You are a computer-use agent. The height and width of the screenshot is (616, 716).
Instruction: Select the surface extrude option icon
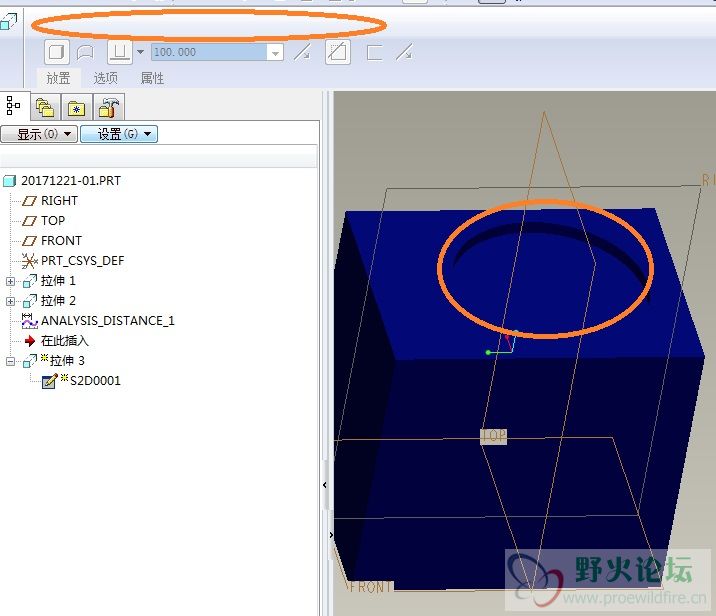pos(85,53)
